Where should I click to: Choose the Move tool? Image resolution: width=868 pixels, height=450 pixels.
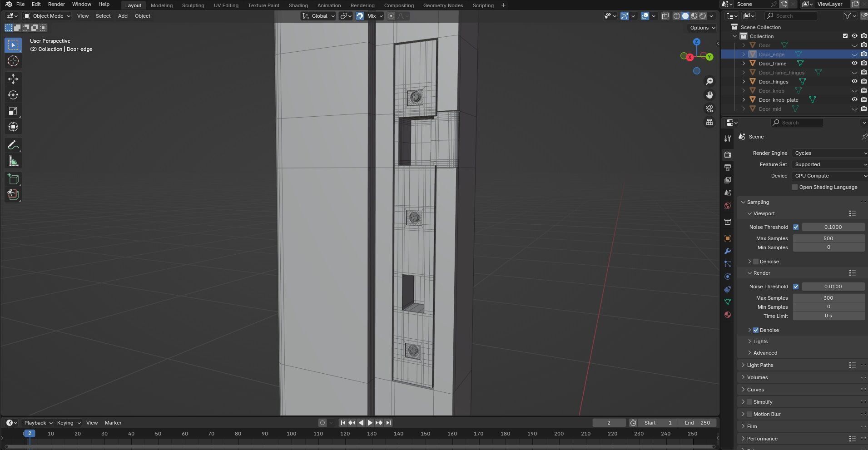(x=13, y=79)
